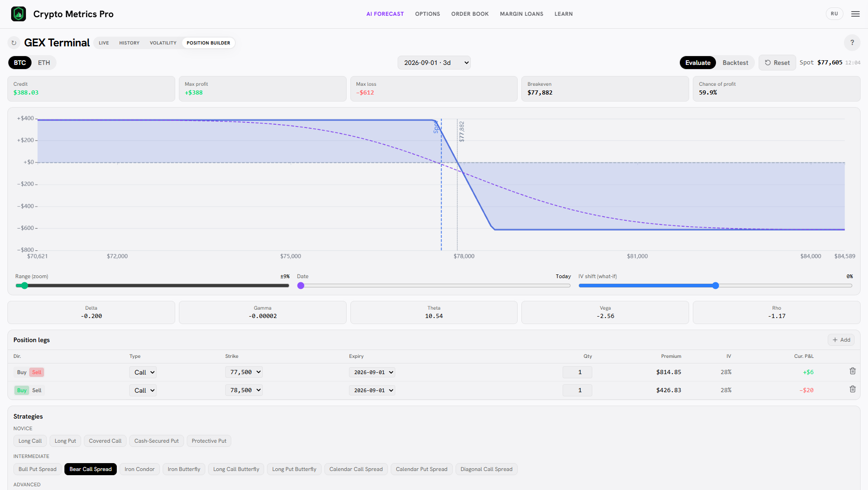
Task: Select BTC asset toggle
Action: coord(20,63)
